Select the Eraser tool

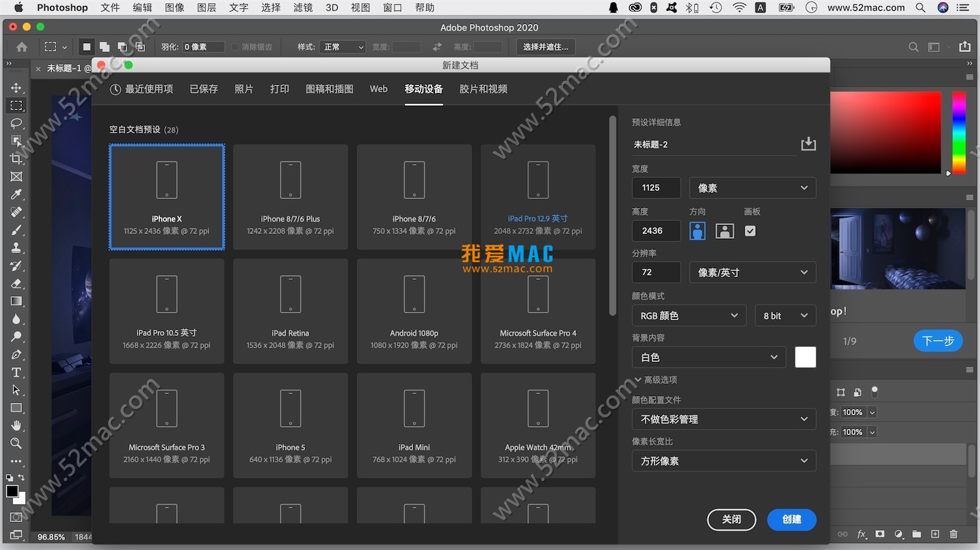16,283
